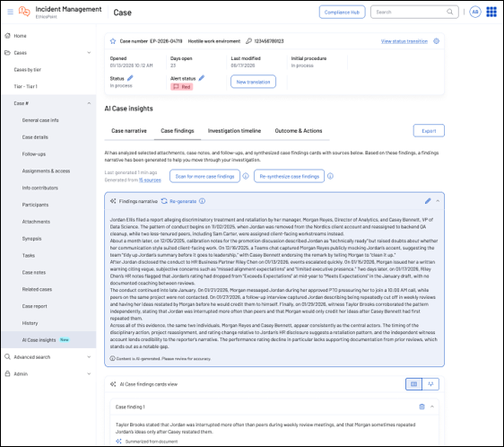Select the Case findings tab
This screenshot has width=504, height=447.
click(178, 131)
